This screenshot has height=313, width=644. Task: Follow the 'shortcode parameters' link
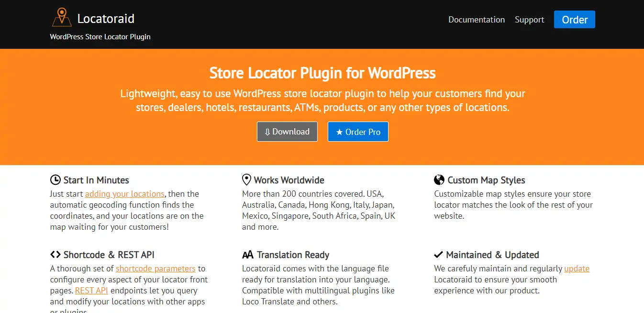click(x=155, y=268)
